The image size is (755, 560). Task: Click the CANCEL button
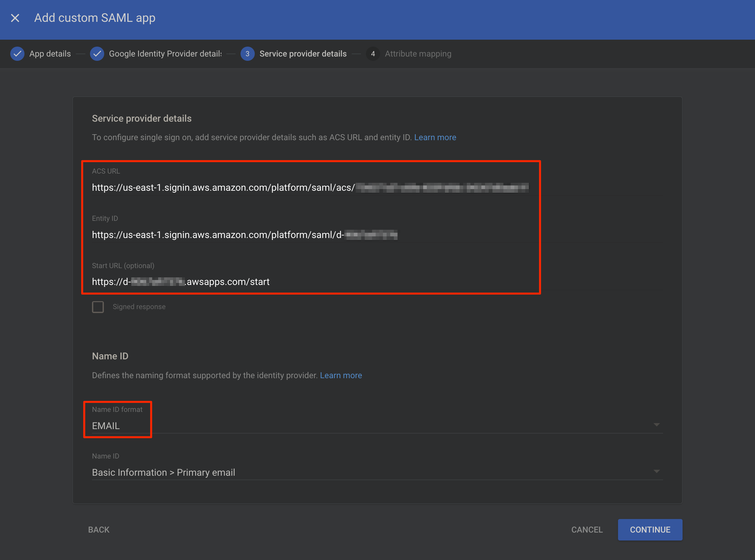click(587, 530)
